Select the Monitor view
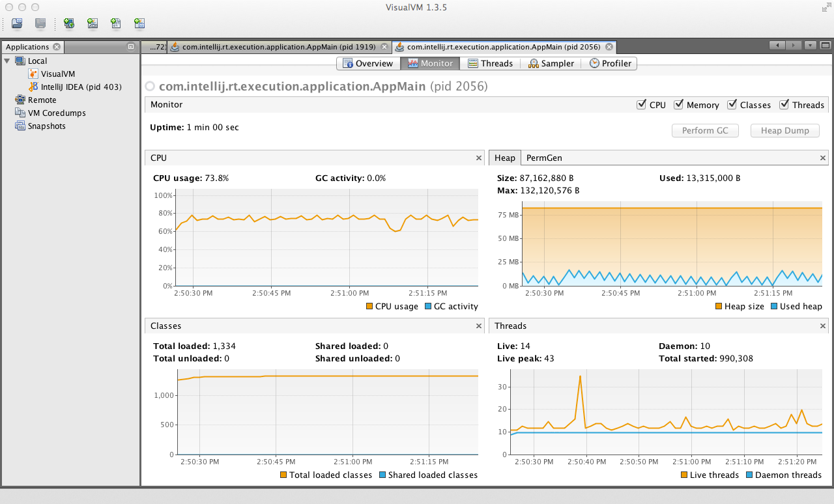This screenshot has height=504, width=834. 430,63
